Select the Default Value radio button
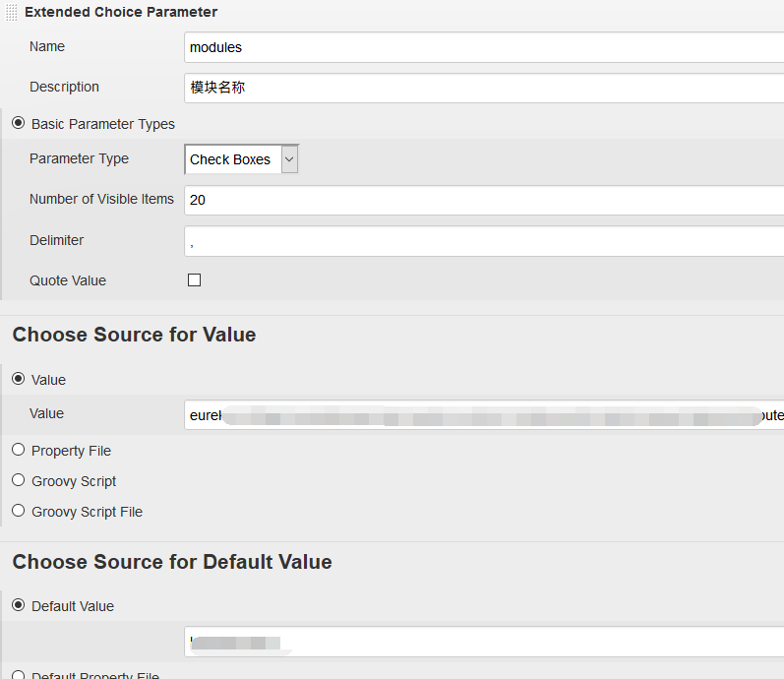 18,605
